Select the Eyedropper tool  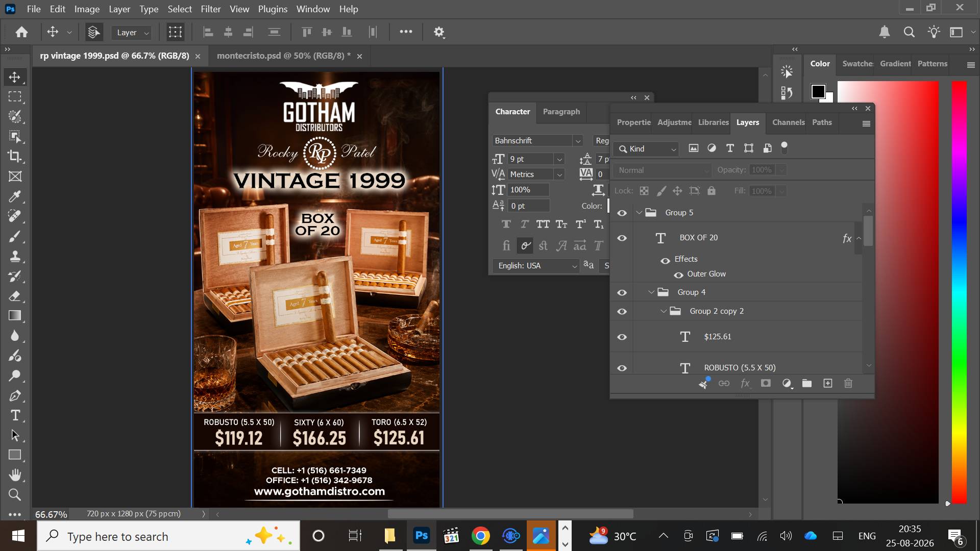click(15, 196)
